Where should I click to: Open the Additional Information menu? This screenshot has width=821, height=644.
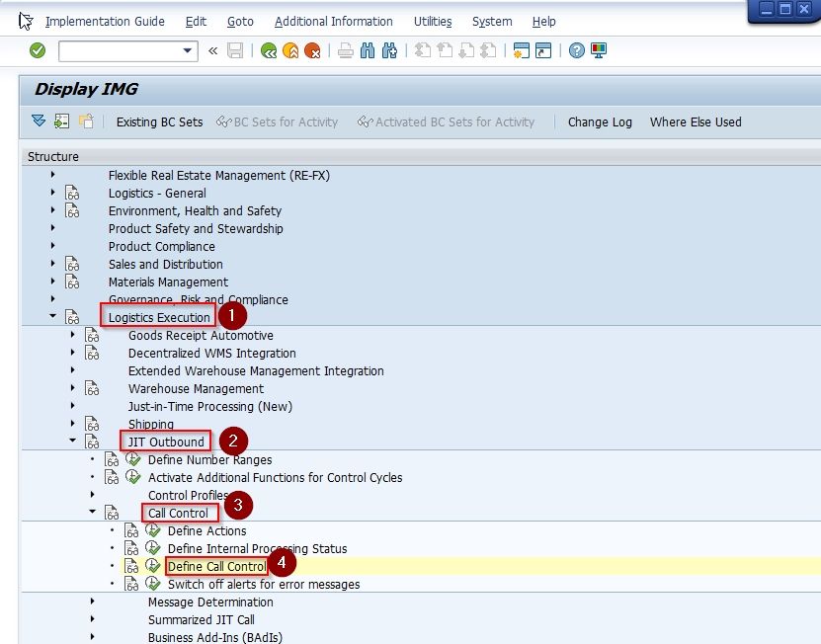click(334, 22)
